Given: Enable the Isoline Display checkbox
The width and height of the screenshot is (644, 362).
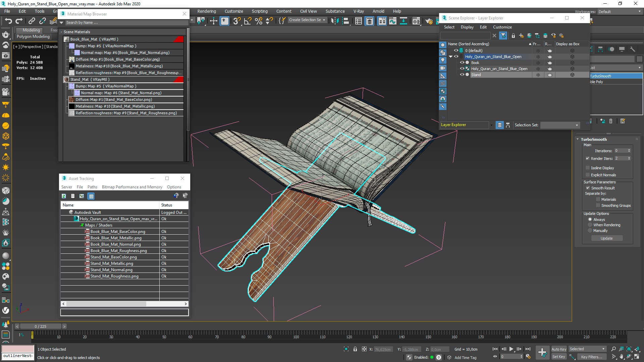Looking at the screenshot, I should click(x=588, y=168).
